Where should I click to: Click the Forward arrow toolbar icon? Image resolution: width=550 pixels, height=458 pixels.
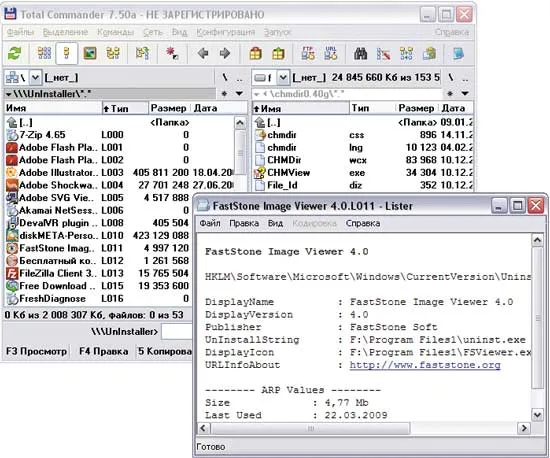coord(225,53)
